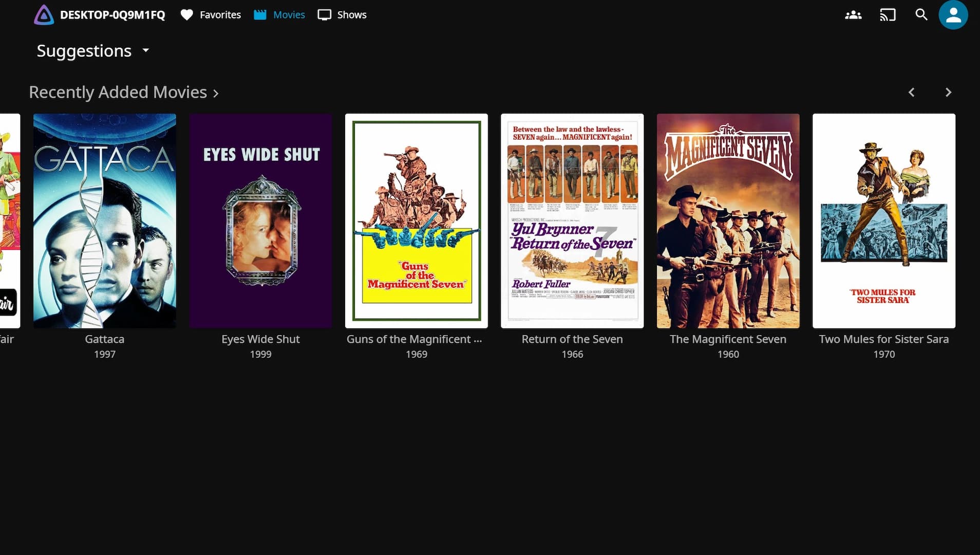Open the Favorites tab
The image size is (980, 555).
(211, 15)
